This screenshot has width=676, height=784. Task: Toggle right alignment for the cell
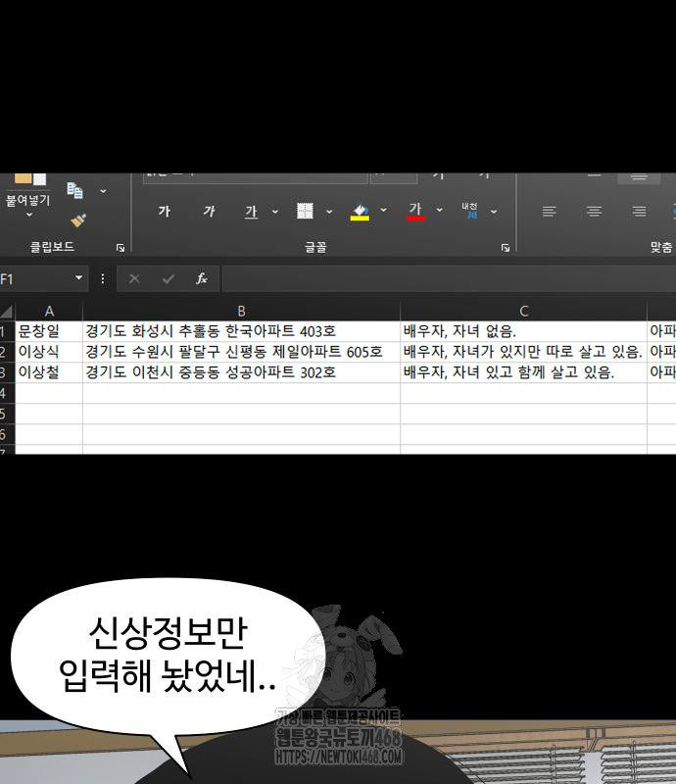(639, 212)
